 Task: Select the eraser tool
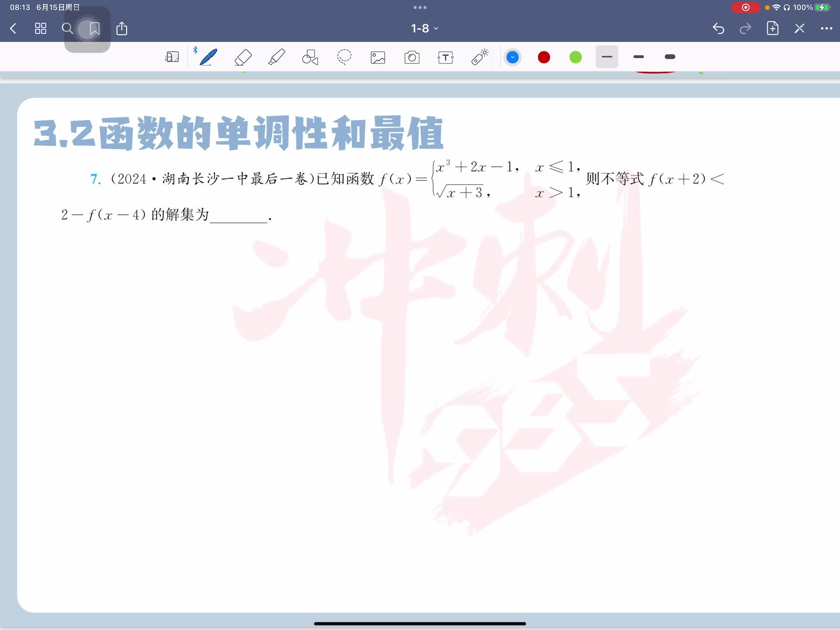pyautogui.click(x=243, y=57)
